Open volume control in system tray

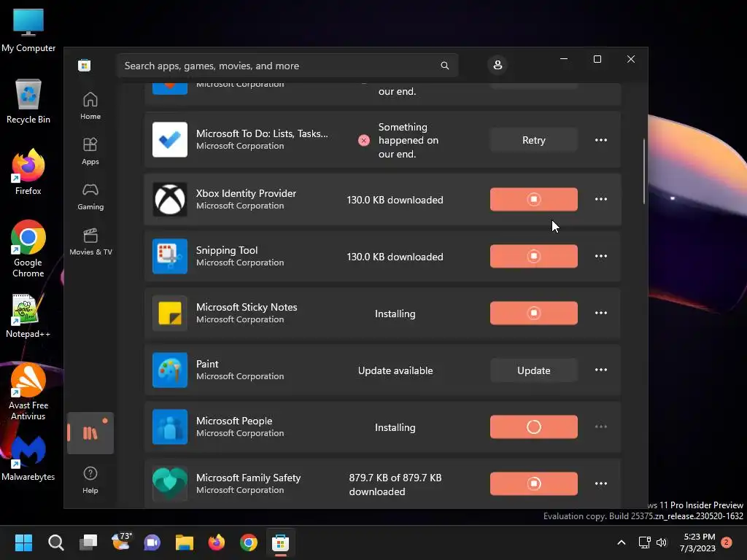click(x=661, y=542)
